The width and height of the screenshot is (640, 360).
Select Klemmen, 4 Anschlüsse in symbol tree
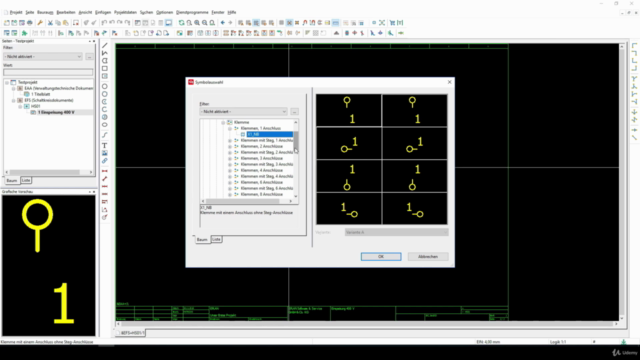click(x=262, y=170)
